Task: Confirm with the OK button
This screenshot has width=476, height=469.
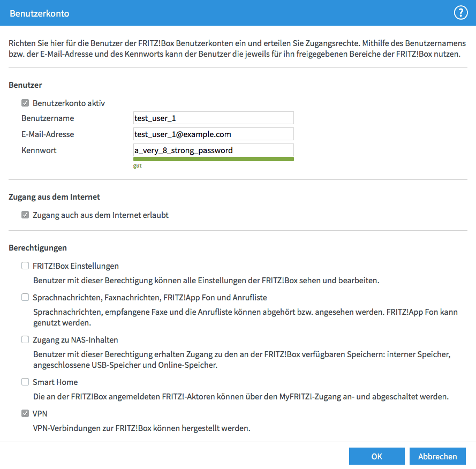Action: 377,456
